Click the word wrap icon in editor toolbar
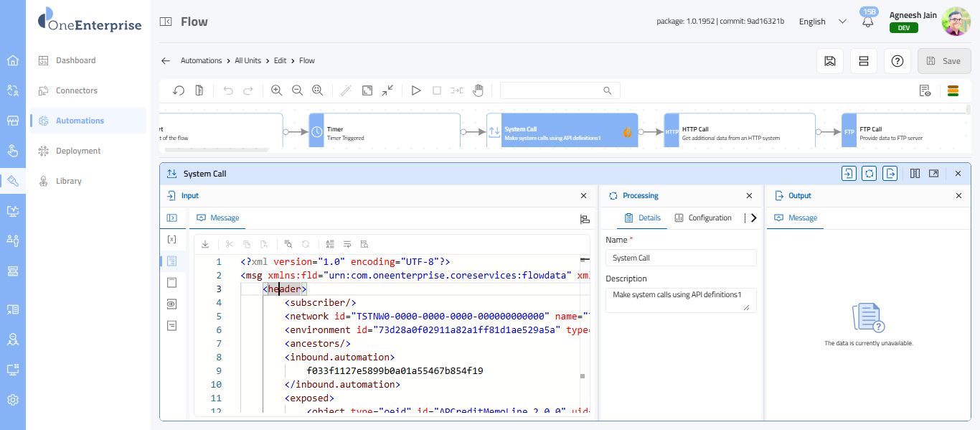 (347, 244)
